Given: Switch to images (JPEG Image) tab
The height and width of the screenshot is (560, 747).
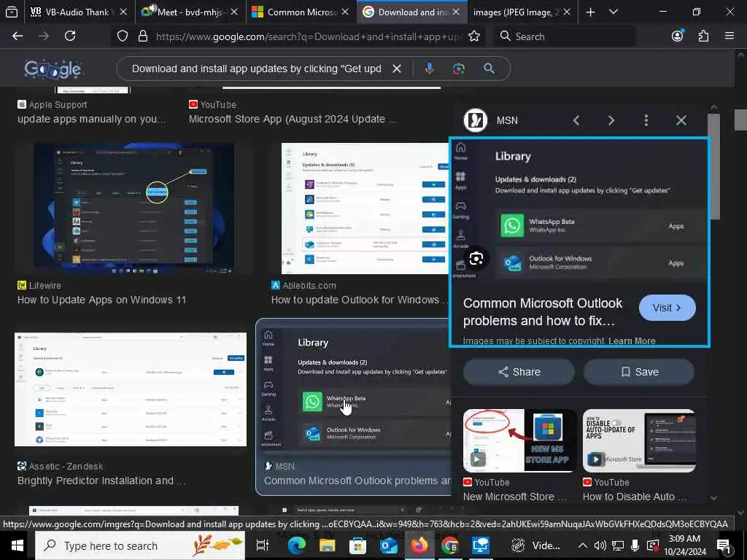Looking at the screenshot, I should click(522, 12).
